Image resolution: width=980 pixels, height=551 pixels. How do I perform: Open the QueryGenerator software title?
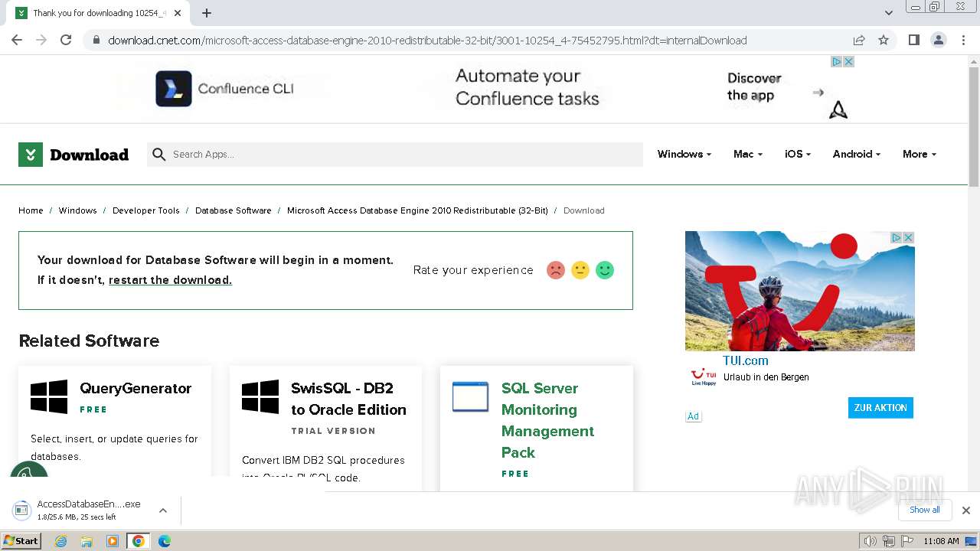[x=136, y=389]
